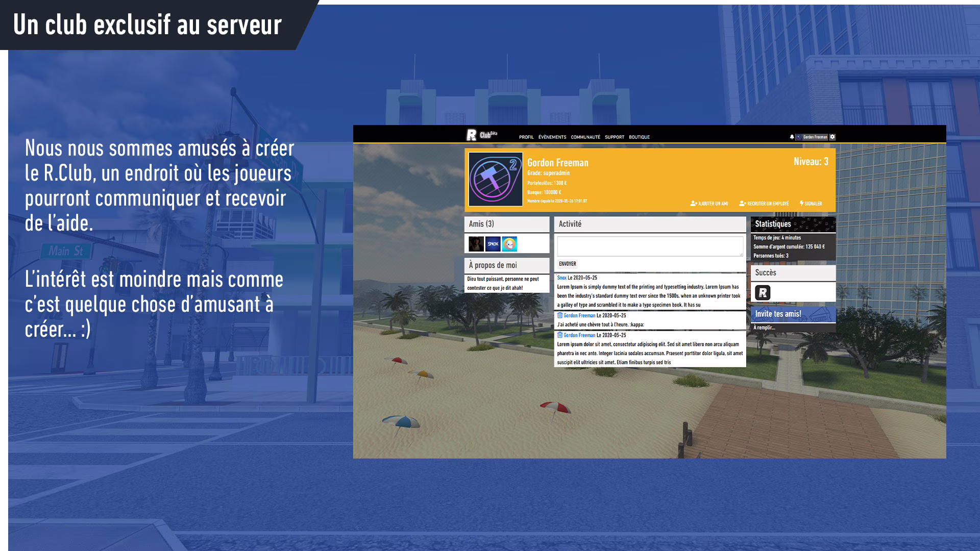Click the ENVOYER button
This screenshot has height=551, width=980.
tap(568, 264)
